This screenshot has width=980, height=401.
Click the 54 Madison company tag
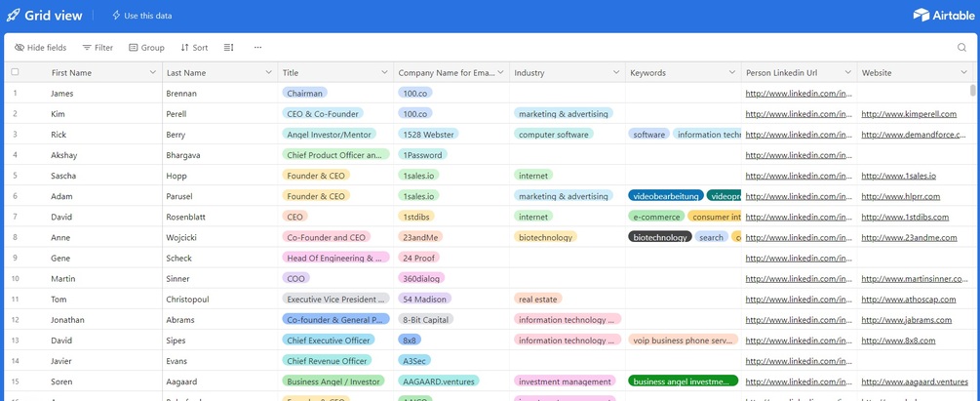tap(424, 300)
